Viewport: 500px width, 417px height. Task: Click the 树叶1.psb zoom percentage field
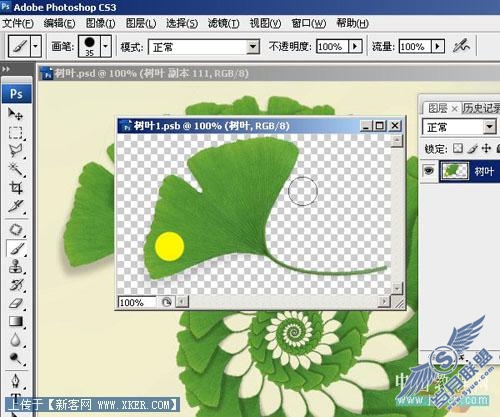(x=137, y=302)
